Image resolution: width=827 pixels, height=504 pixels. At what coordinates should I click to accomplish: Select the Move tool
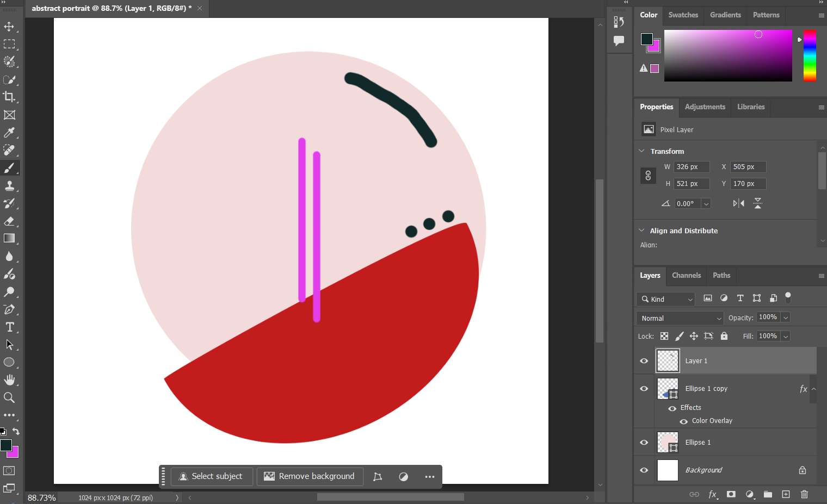coord(10,26)
